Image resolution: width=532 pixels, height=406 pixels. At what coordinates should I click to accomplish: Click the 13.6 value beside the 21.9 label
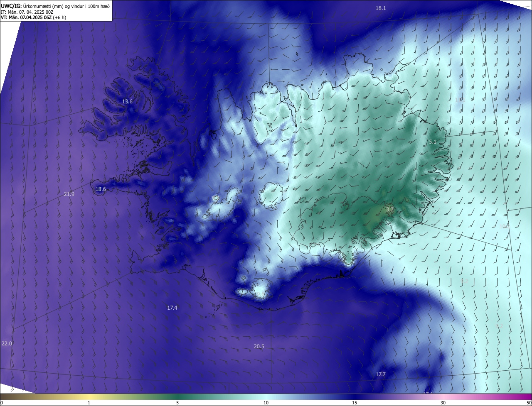pyautogui.click(x=101, y=189)
